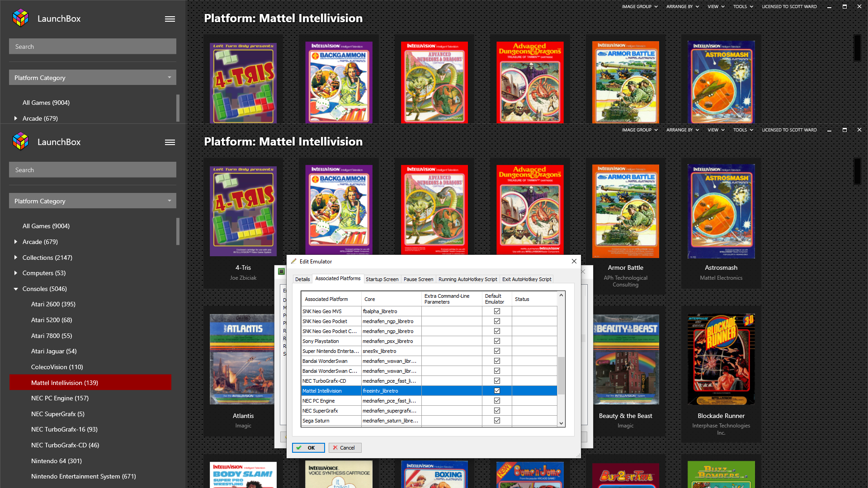Open the hamburger menu in upper LaunchBox sidebar
The height and width of the screenshot is (488, 868).
pyautogui.click(x=170, y=19)
